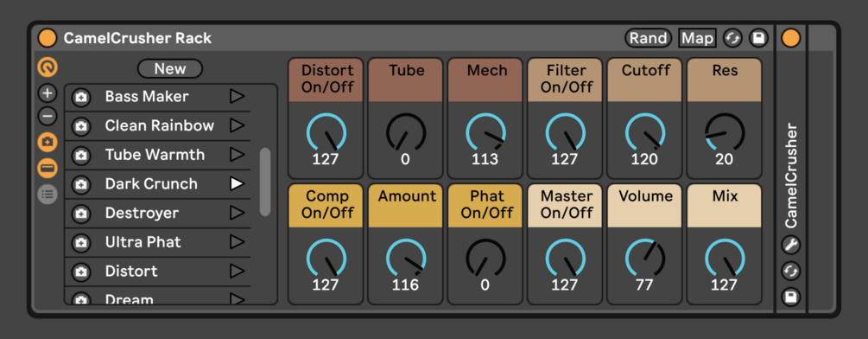Click the New variation button
Viewport: 868px width, 339px height.
(x=170, y=68)
